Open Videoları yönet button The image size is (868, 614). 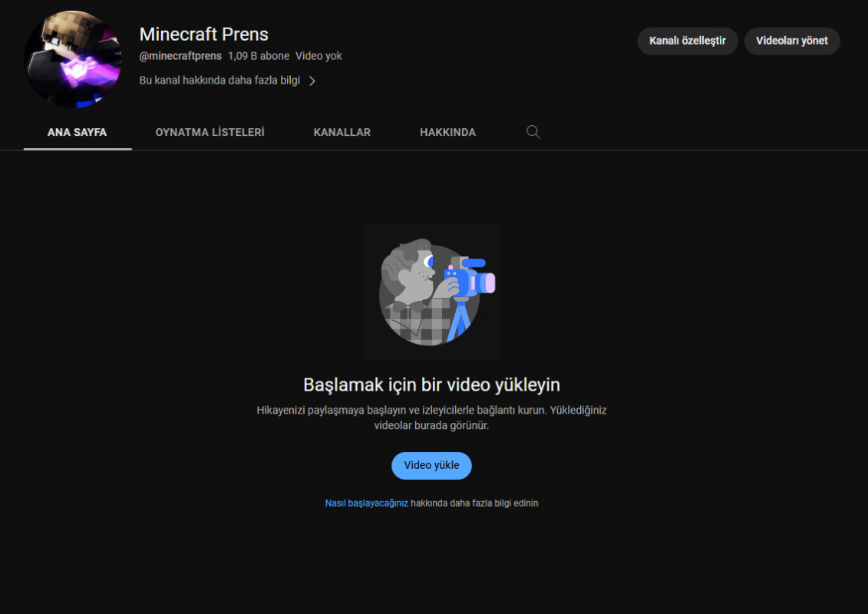[x=792, y=41]
